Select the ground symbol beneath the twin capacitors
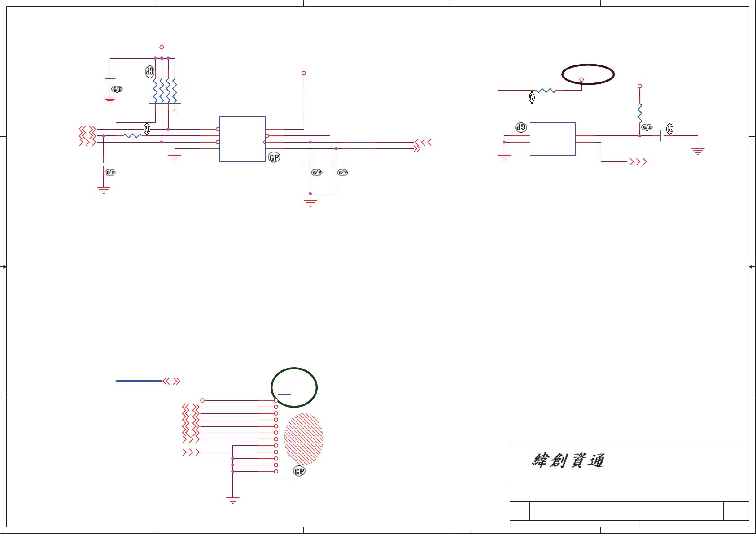Image resolution: width=756 pixels, height=534 pixels. (310, 203)
